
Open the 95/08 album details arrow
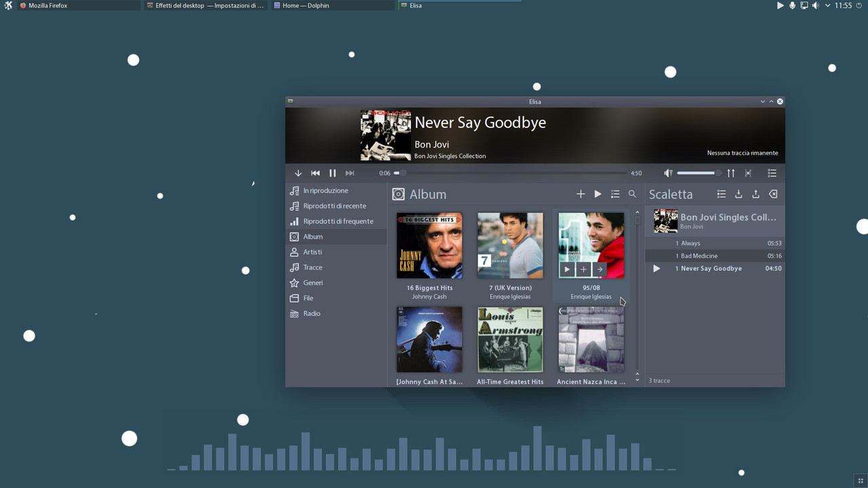599,270
